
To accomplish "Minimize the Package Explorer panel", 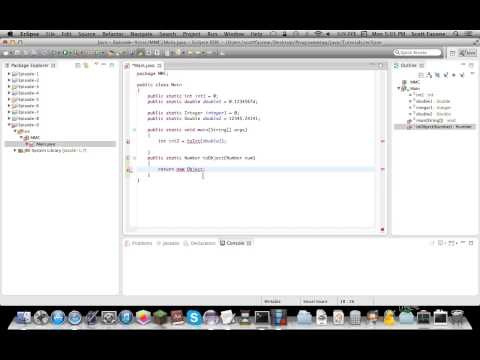I will tap(104, 64).
